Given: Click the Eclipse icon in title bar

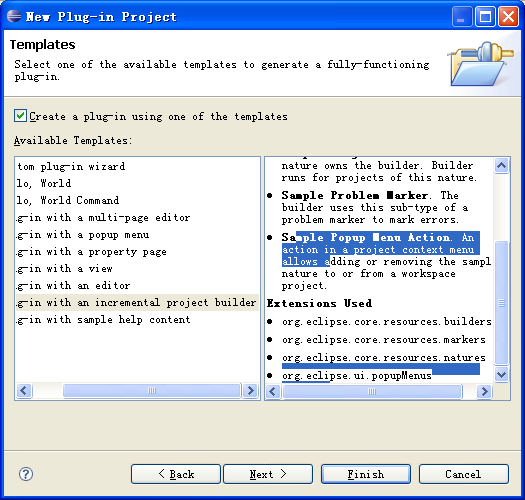Looking at the screenshot, I should coord(14,16).
